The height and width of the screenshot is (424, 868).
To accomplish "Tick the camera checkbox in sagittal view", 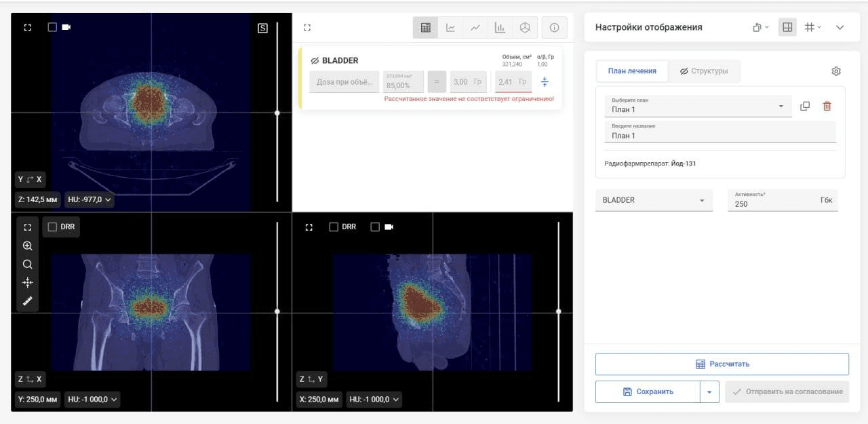I will [x=375, y=227].
